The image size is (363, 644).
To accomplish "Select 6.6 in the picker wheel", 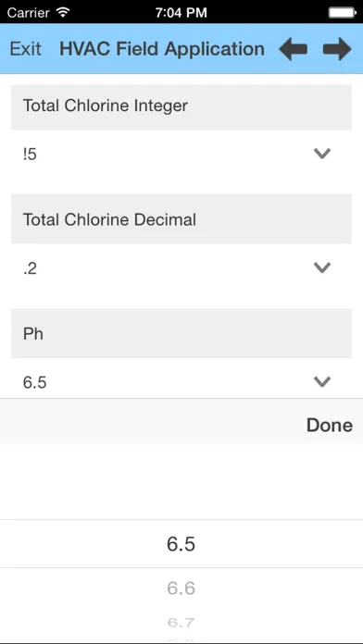I will [x=181, y=588].
